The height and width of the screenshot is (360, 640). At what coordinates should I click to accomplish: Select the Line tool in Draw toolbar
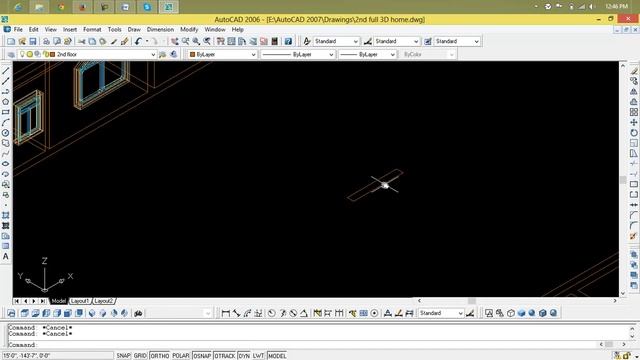click(x=6, y=71)
